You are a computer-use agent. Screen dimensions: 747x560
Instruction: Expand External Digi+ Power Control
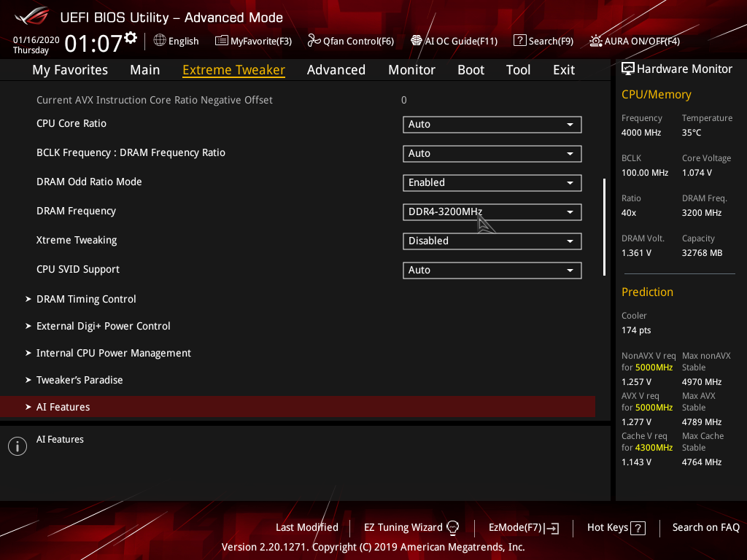coord(98,326)
